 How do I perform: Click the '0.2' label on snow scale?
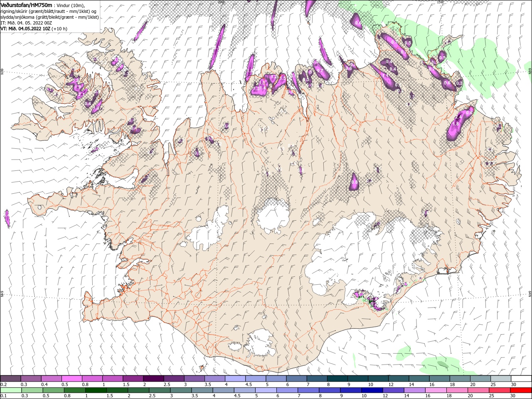click(x=3, y=384)
